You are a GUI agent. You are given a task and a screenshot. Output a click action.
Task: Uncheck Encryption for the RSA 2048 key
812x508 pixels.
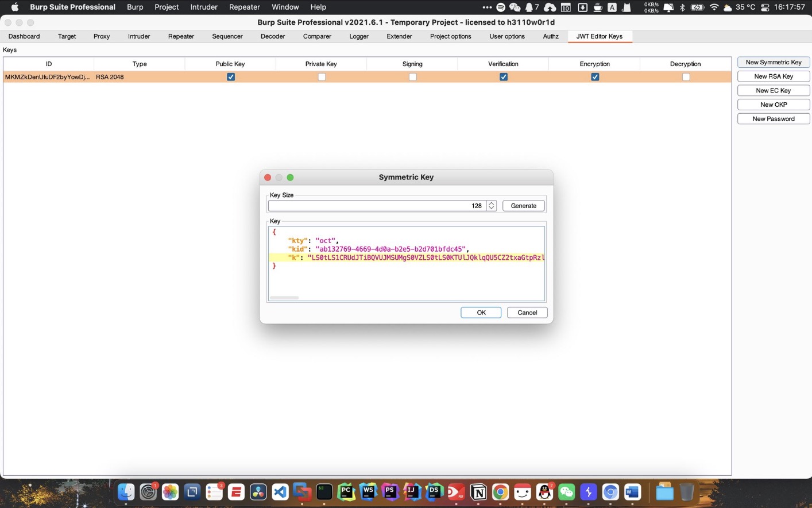click(595, 77)
